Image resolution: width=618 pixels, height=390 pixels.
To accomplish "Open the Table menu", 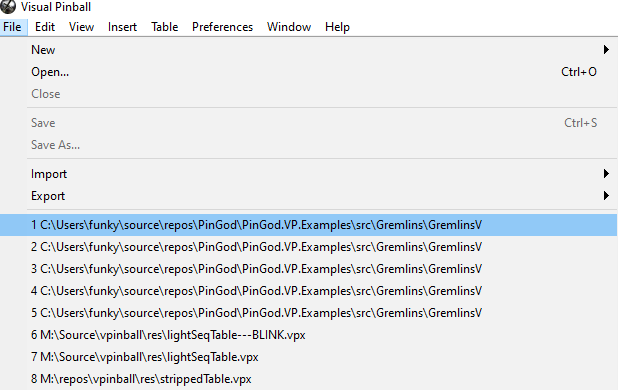I will tap(164, 27).
